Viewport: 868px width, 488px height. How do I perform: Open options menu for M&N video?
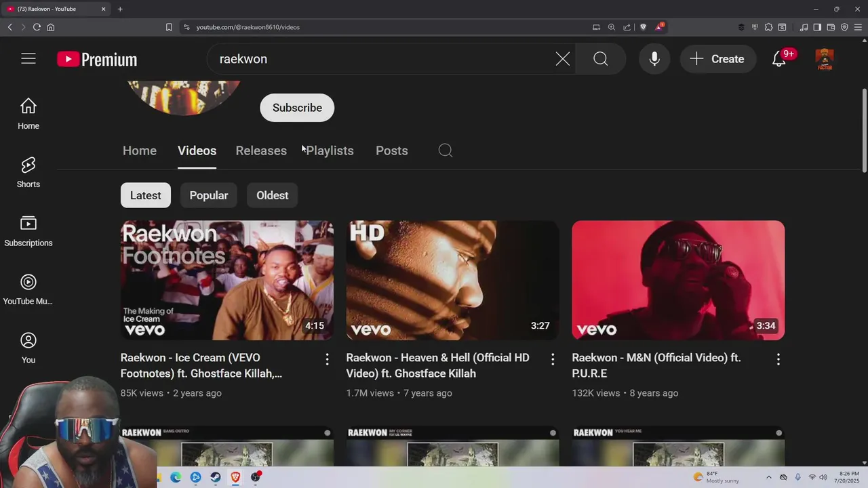tap(778, 359)
